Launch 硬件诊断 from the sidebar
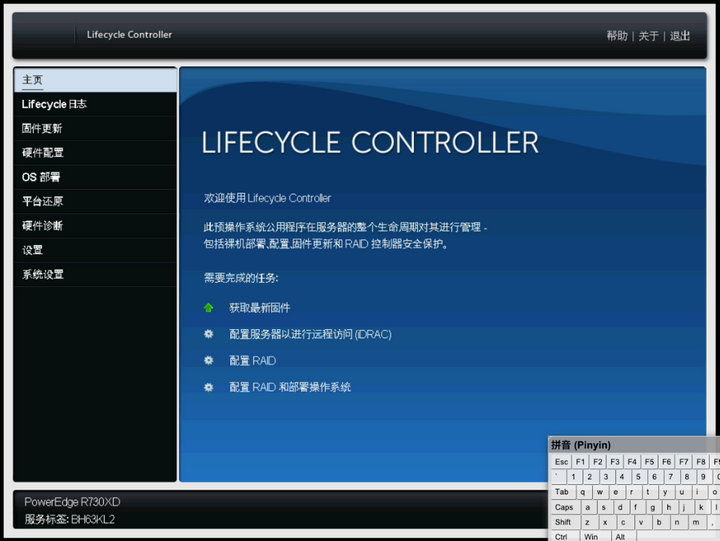 click(42, 226)
